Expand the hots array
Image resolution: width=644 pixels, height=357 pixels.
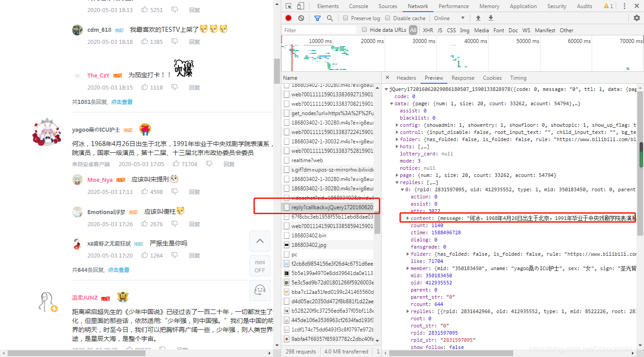[397, 146]
